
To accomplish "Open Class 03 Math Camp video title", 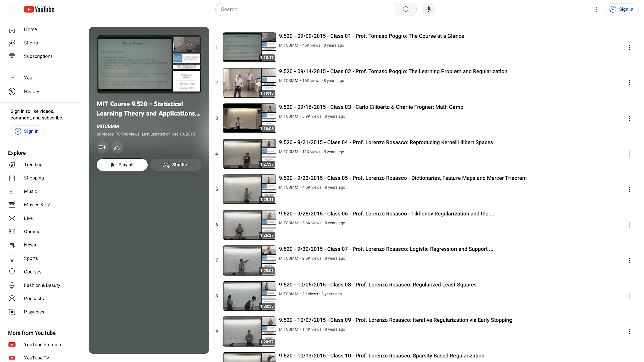I will coord(371,107).
